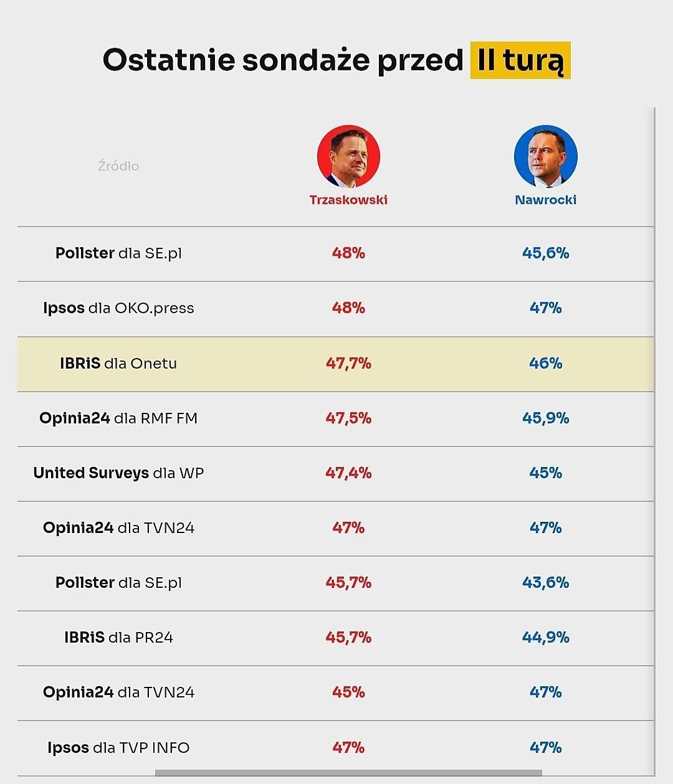This screenshot has width=673, height=784.
Task: Click the yellow highlighted "II turą" text
Action: (520, 60)
